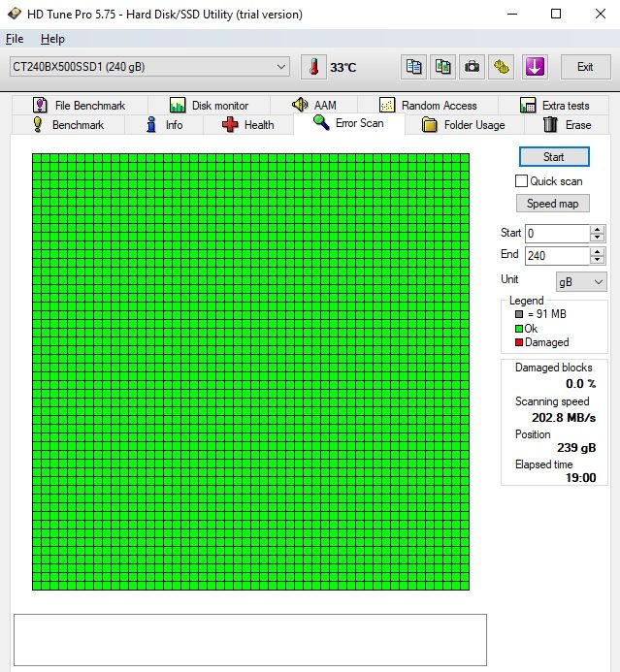The height and width of the screenshot is (672, 620).
Task: Click the empty log text box at bottom
Action: coord(250,640)
